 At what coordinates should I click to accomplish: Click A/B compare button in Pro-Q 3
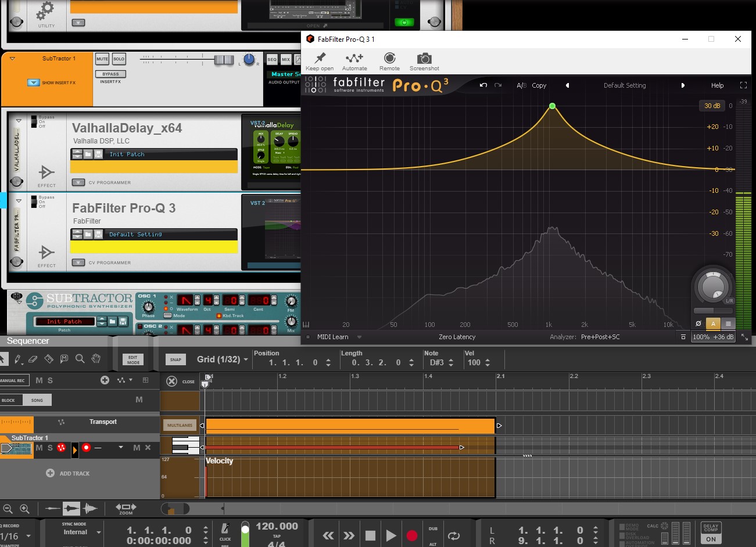tap(521, 85)
